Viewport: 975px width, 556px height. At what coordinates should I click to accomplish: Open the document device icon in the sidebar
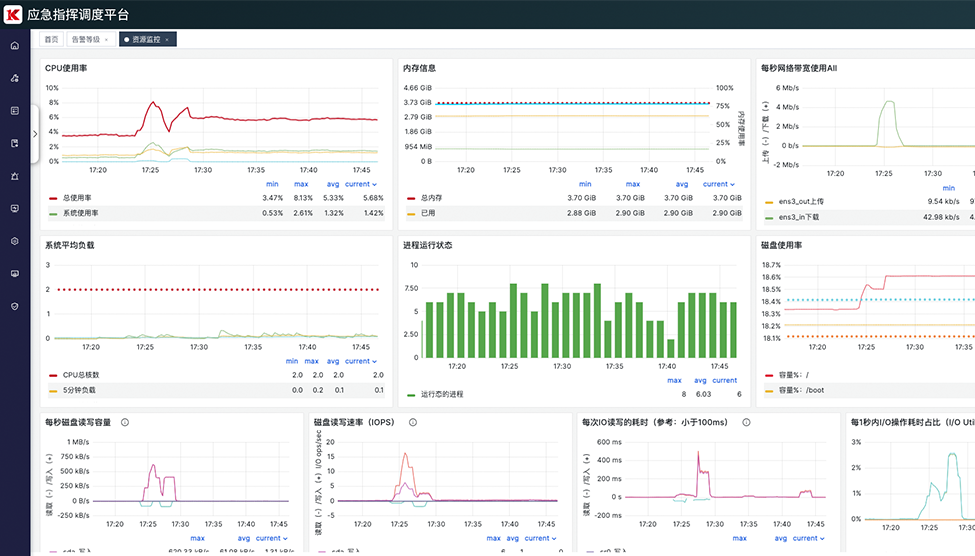15,143
